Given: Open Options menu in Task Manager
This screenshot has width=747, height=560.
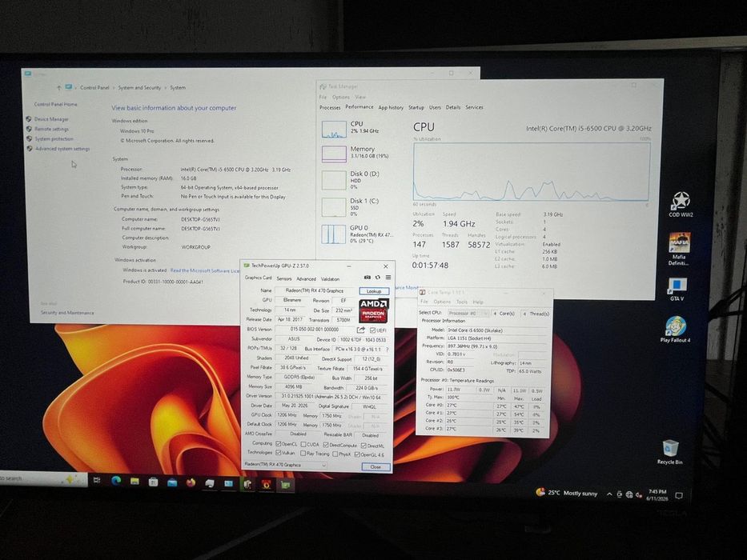Looking at the screenshot, I should 340,97.
